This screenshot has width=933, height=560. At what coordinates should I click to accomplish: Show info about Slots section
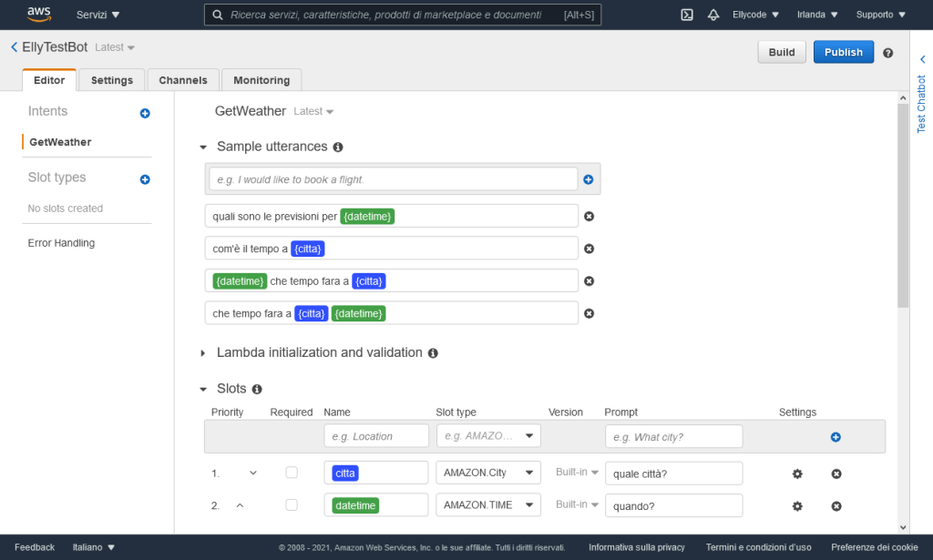point(257,389)
